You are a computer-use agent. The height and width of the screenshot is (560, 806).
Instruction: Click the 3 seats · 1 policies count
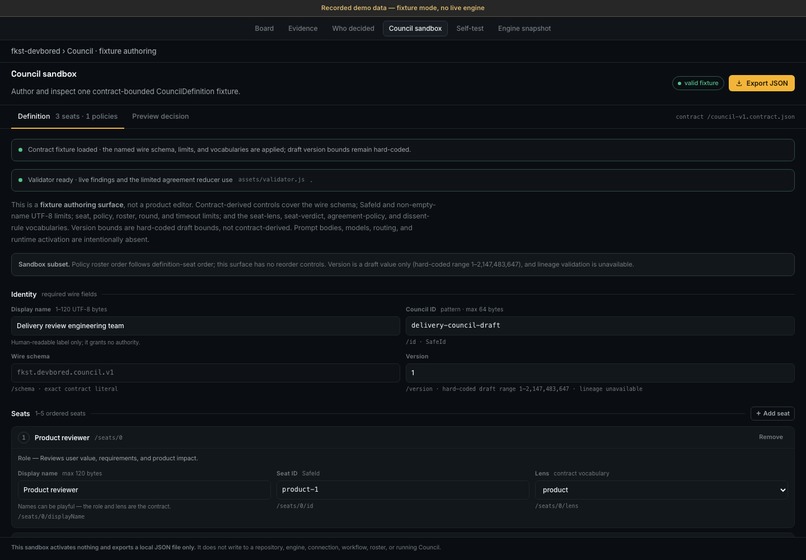[86, 117]
